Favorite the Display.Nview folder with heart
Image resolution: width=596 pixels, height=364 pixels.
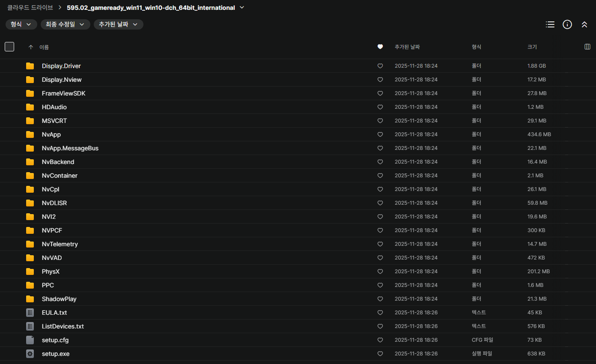tap(380, 80)
